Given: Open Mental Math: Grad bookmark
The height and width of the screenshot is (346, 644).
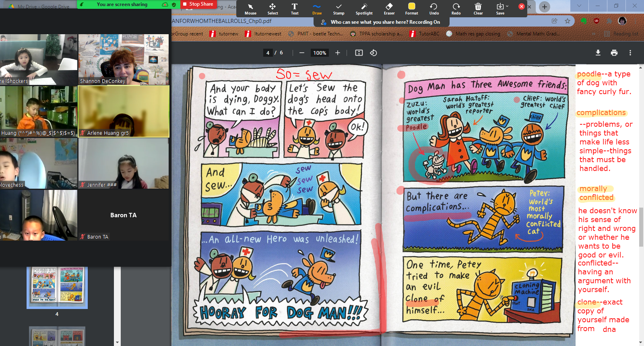Looking at the screenshot, I should 534,34.
